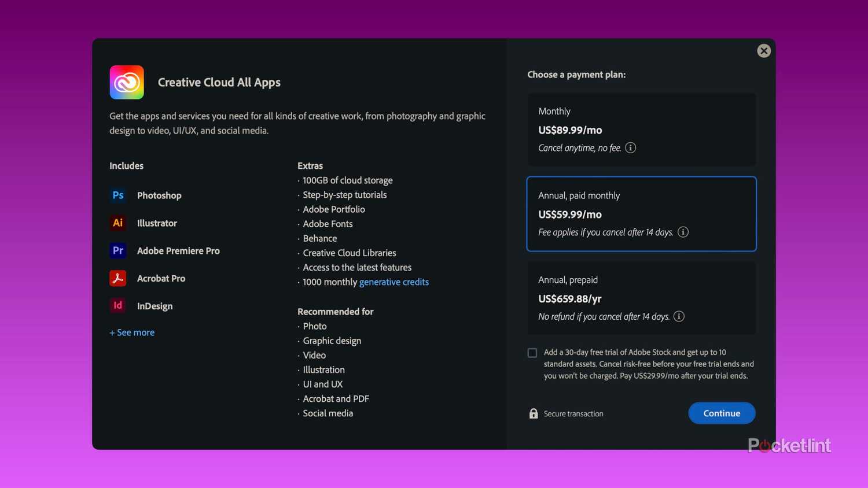Choose the Annual prepaid US$659.88 plan
The height and width of the screenshot is (488, 868).
click(x=641, y=298)
